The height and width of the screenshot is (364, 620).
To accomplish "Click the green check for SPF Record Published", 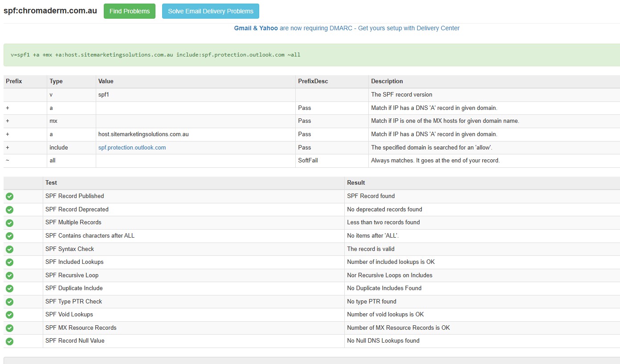I will (9, 196).
